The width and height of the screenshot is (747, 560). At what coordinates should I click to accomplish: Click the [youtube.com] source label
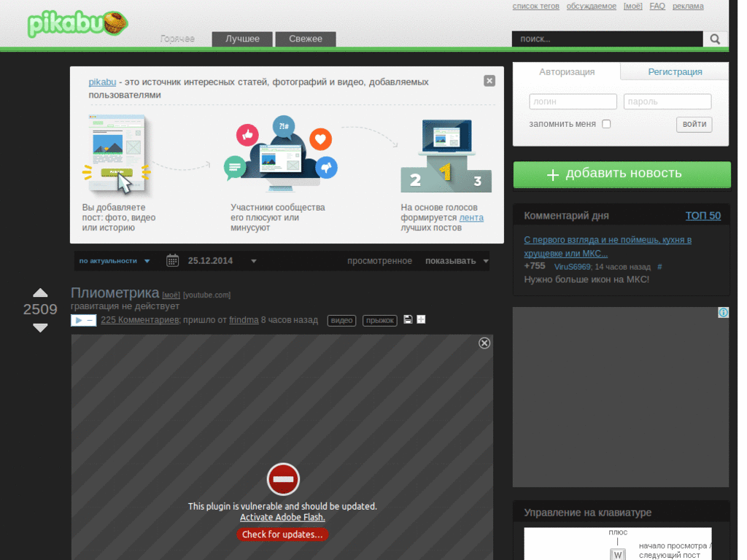(x=206, y=295)
